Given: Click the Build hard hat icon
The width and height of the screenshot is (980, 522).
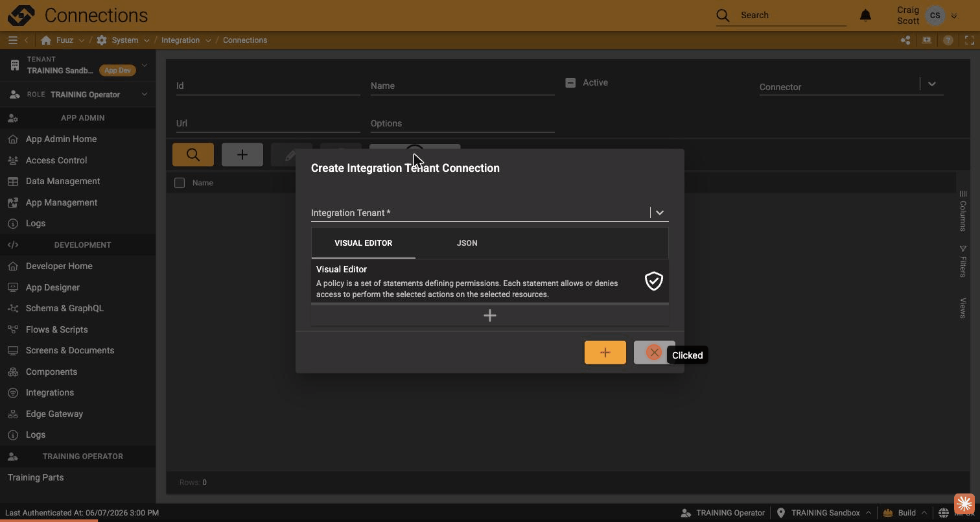Looking at the screenshot, I should click(x=888, y=513).
